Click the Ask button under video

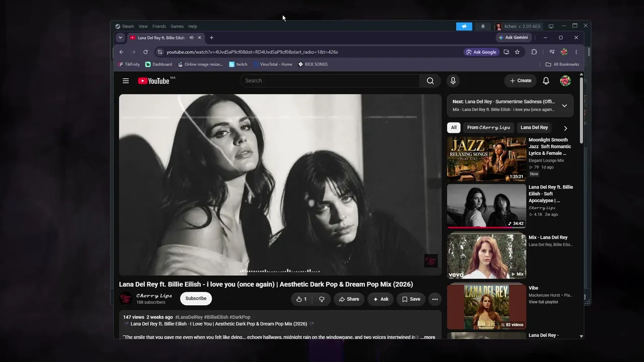[381, 299]
